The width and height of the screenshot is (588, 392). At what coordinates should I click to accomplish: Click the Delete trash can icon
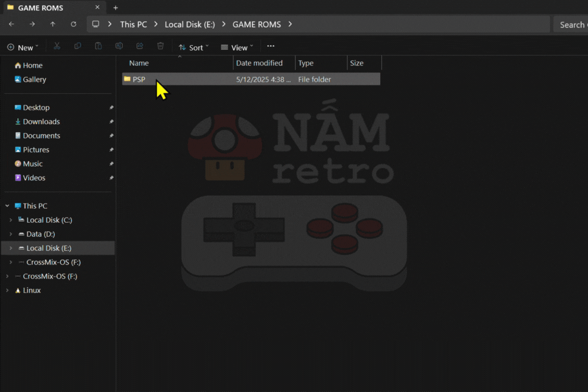[160, 46]
